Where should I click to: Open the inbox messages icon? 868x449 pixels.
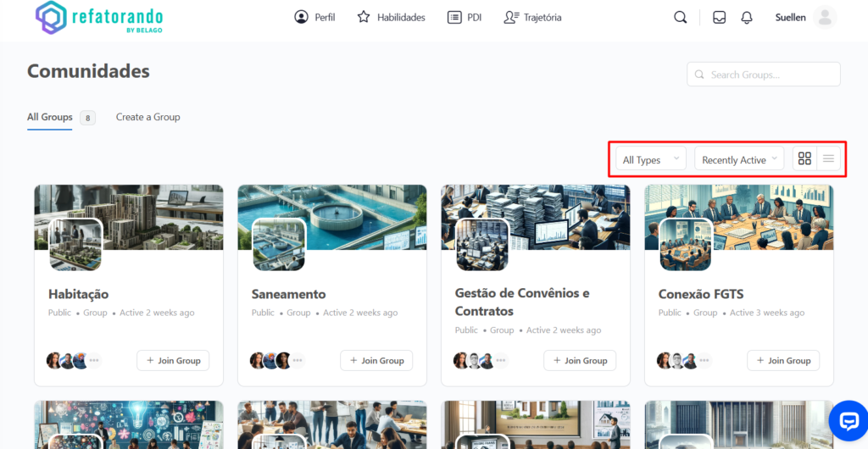[719, 18]
